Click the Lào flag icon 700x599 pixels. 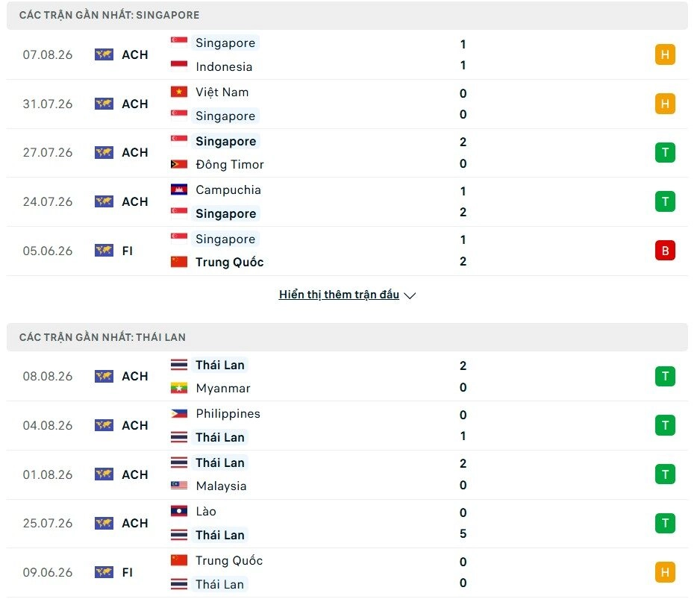click(x=179, y=511)
